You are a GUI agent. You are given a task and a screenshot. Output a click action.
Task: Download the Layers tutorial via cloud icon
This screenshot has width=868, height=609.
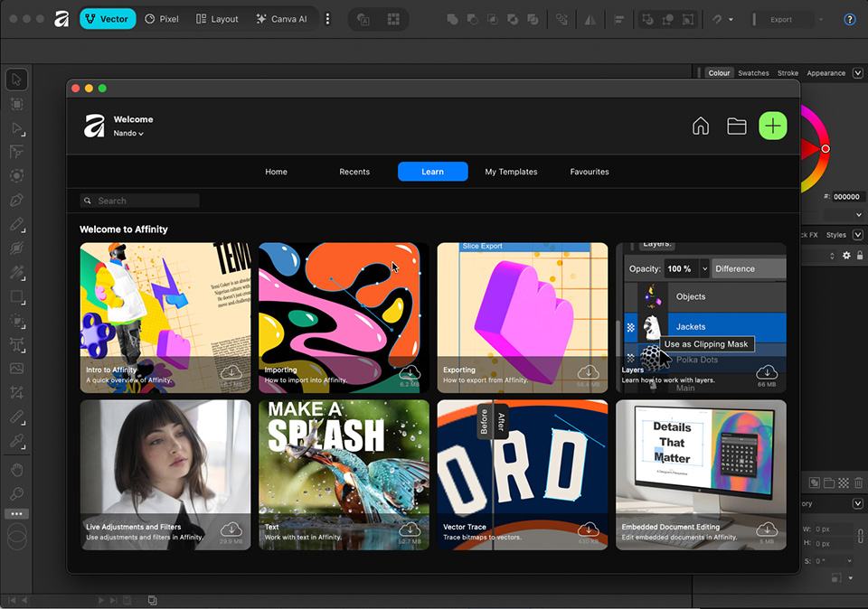pos(767,372)
